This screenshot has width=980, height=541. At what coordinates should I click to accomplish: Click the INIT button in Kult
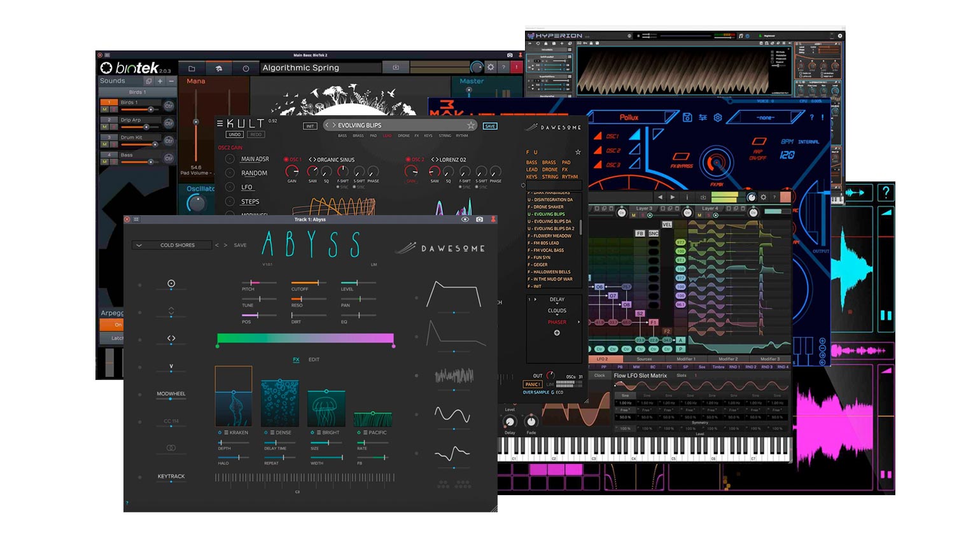pos(310,126)
